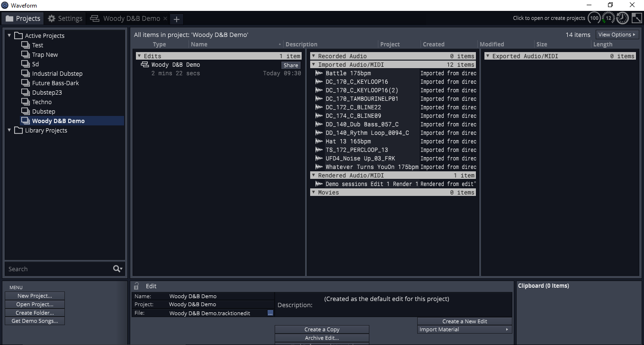The image size is (644, 345).
Task: Collapse the Exported Audio/MIDI section
Action: tap(488, 56)
